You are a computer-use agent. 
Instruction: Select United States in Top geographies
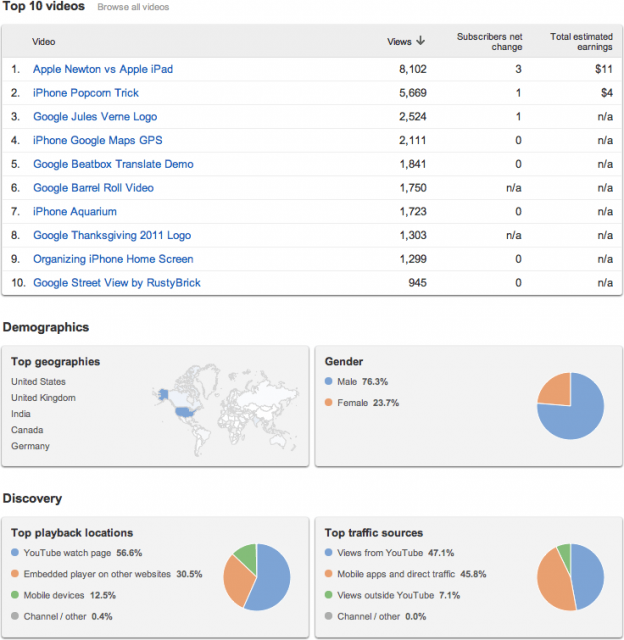tap(38, 382)
